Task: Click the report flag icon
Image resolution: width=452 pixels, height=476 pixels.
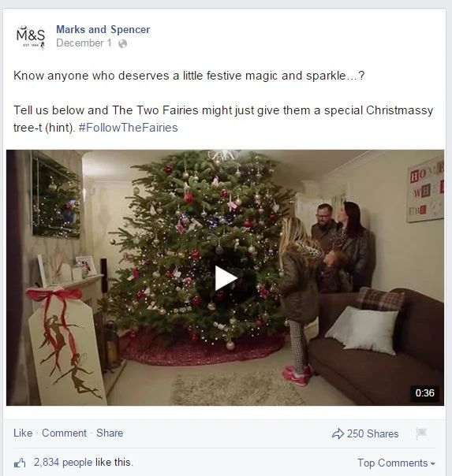Action: pos(421,433)
